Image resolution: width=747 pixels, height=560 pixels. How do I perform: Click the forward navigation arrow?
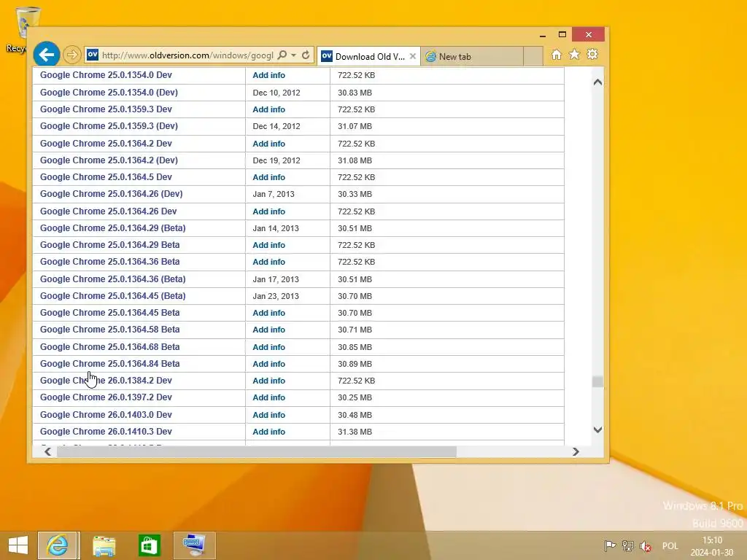[x=72, y=55]
